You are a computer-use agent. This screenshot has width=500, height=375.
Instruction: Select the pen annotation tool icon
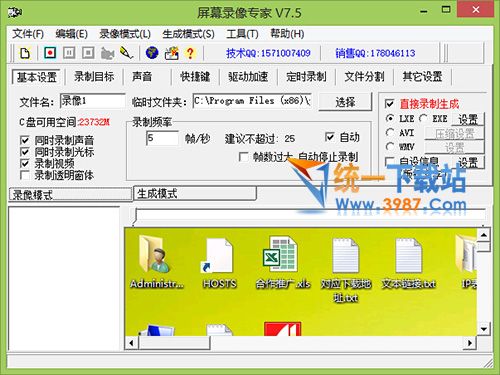tap(126, 53)
